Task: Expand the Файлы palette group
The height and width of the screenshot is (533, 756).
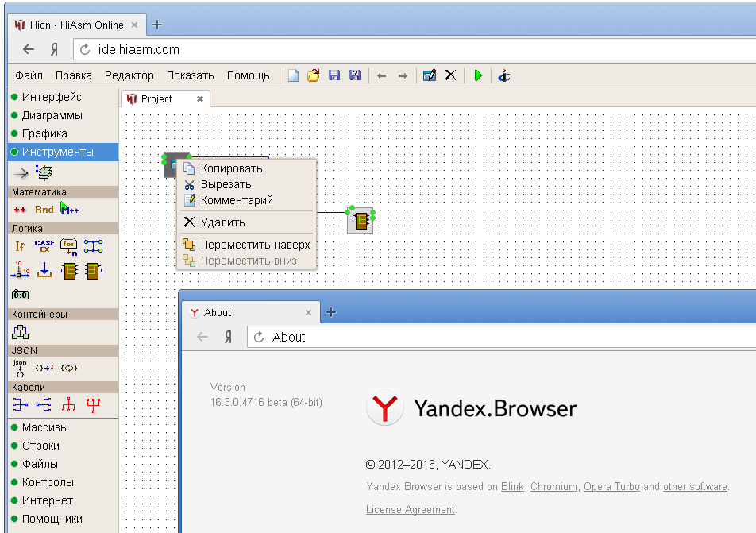Action: (x=64, y=464)
